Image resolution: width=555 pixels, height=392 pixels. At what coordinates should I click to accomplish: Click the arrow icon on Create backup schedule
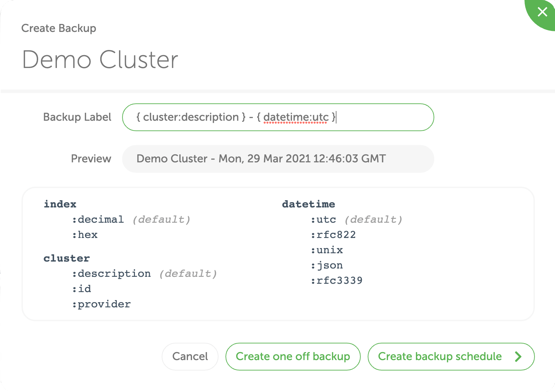click(x=518, y=356)
